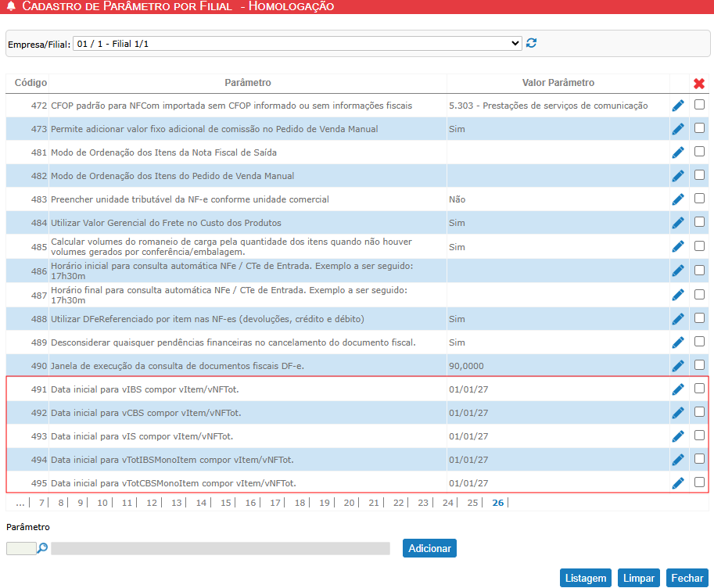714x588 pixels.
Task: Check the box for parameter 493
Action: 699,436
